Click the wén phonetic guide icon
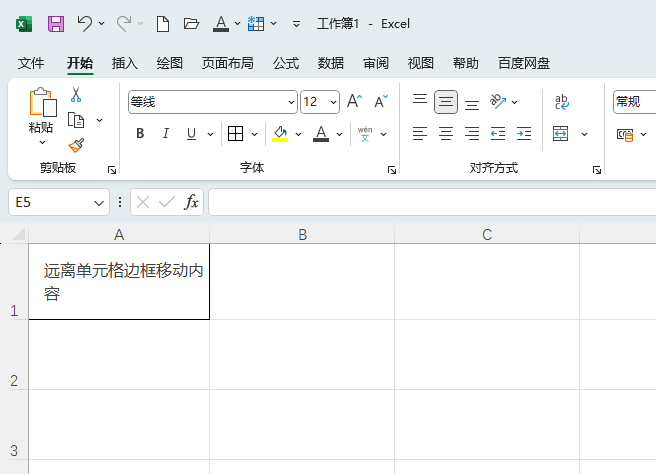This screenshot has width=656, height=474. click(365, 134)
